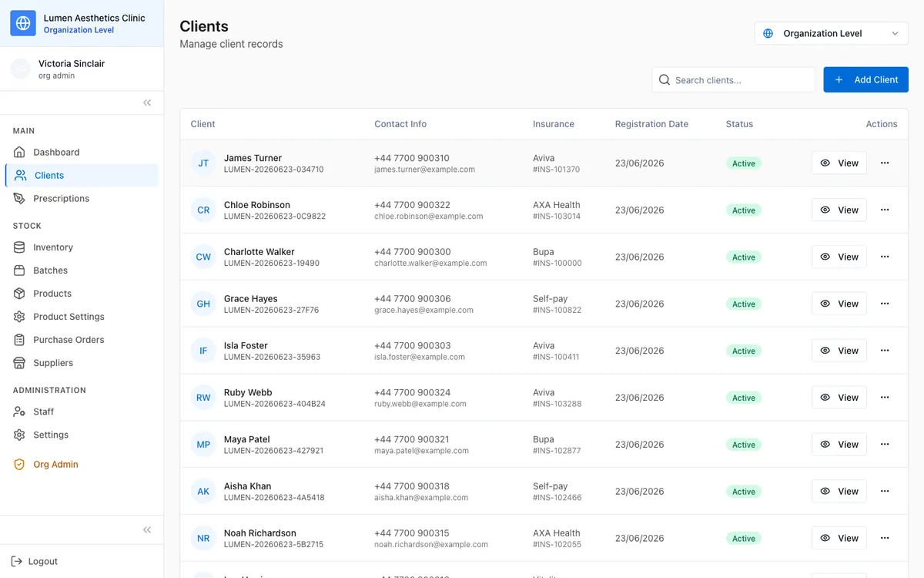Viewport: 924px width, 578px height.
Task: View Grace Hayes's record
Action: pos(839,304)
